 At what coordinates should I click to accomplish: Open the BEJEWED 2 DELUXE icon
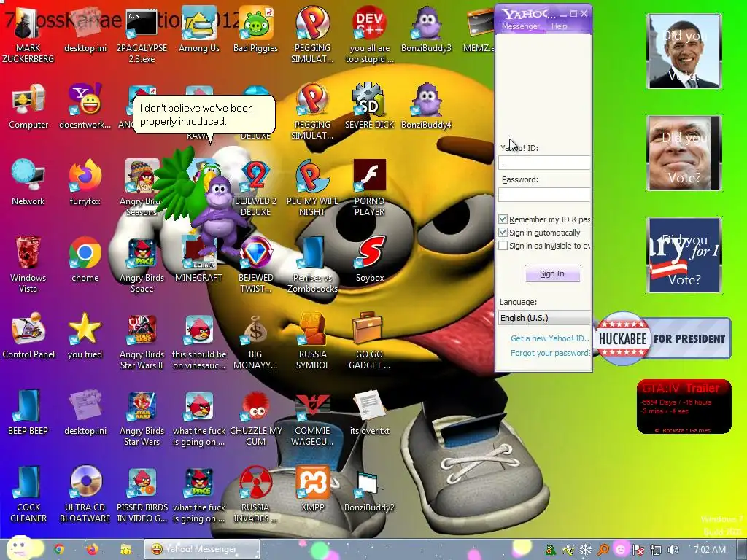click(x=256, y=187)
